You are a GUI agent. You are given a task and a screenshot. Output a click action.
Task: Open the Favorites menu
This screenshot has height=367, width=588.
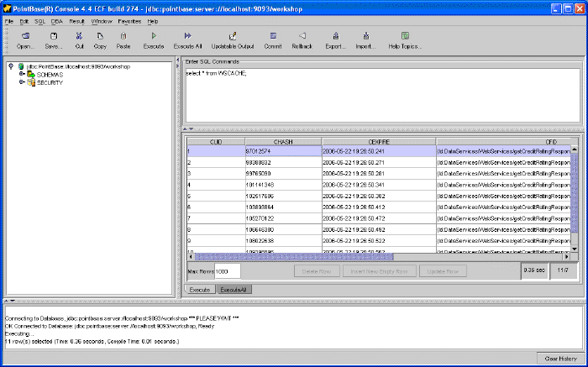pyautogui.click(x=129, y=21)
